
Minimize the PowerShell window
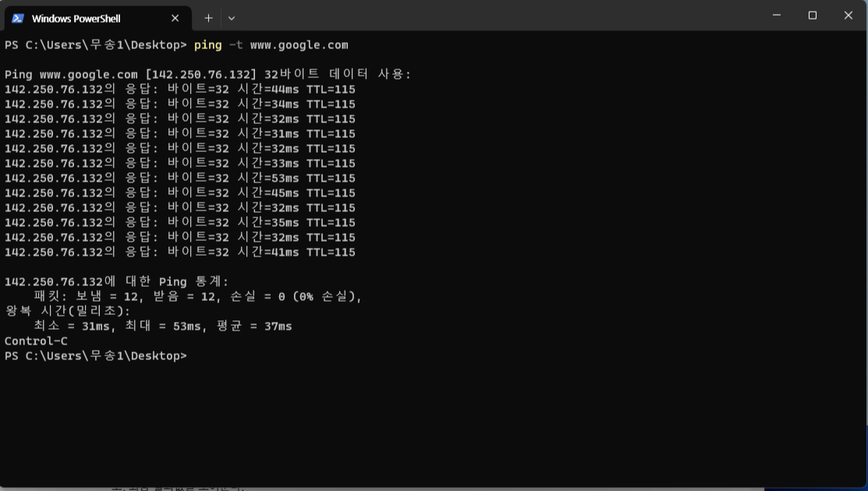pyautogui.click(x=777, y=15)
